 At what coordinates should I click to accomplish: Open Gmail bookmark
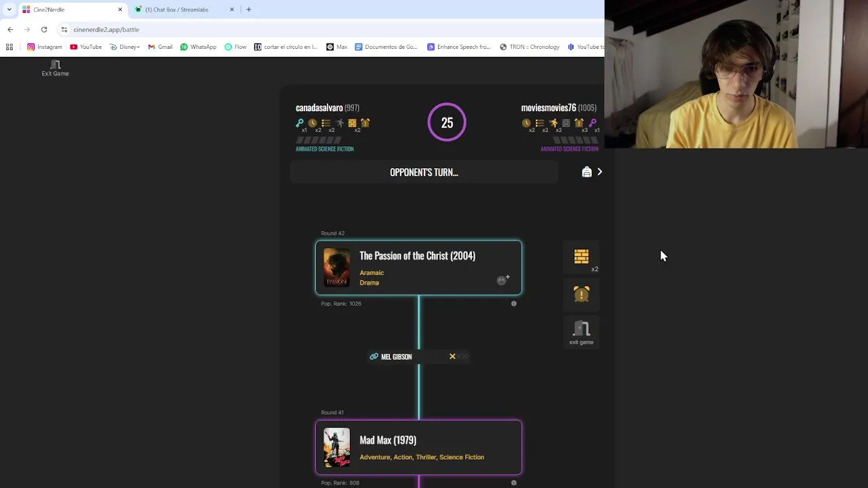point(160,47)
